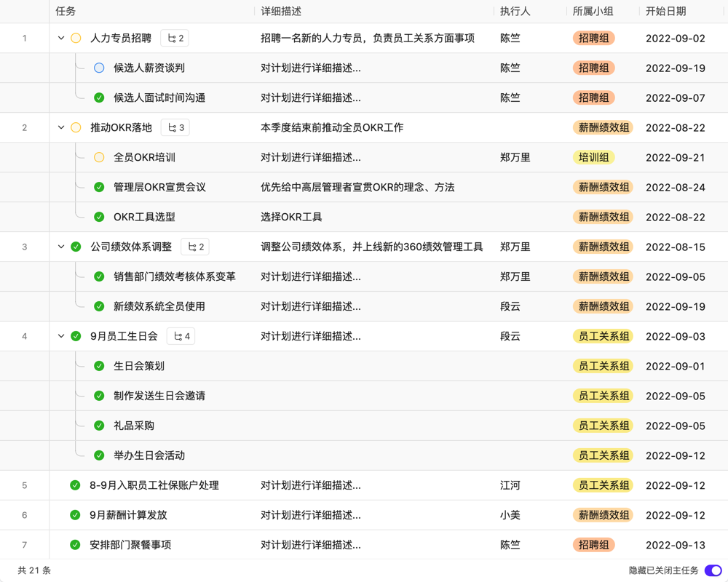Collapse the 公司绩效体系调整 task tree
This screenshot has width=728, height=582.
pos(61,247)
